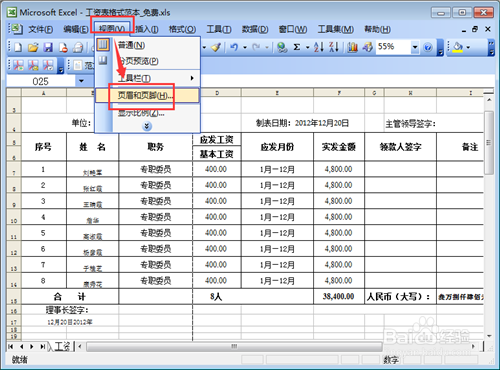The width and height of the screenshot is (500, 370).
Task: Select 普通(N) normal view option
Action: 148,45
